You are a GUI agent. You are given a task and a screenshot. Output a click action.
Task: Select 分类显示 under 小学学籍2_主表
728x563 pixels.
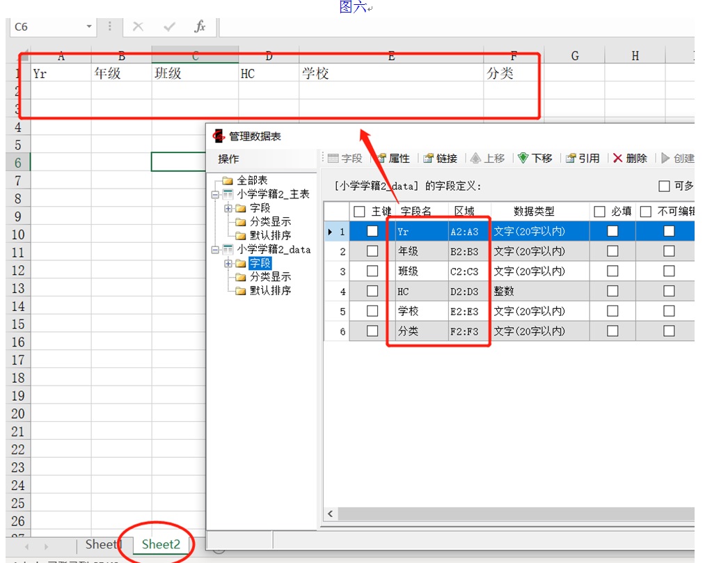[x=270, y=222]
